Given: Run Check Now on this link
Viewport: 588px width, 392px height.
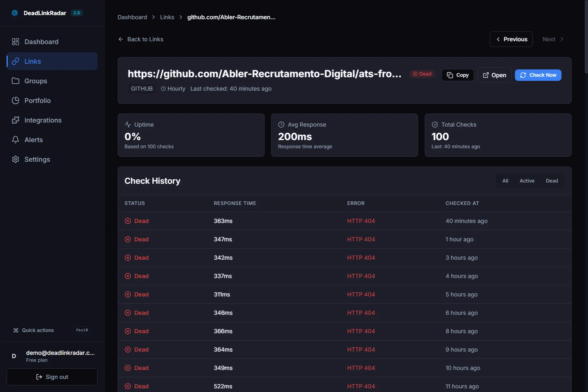Looking at the screenshot, I should pos(538,75).
